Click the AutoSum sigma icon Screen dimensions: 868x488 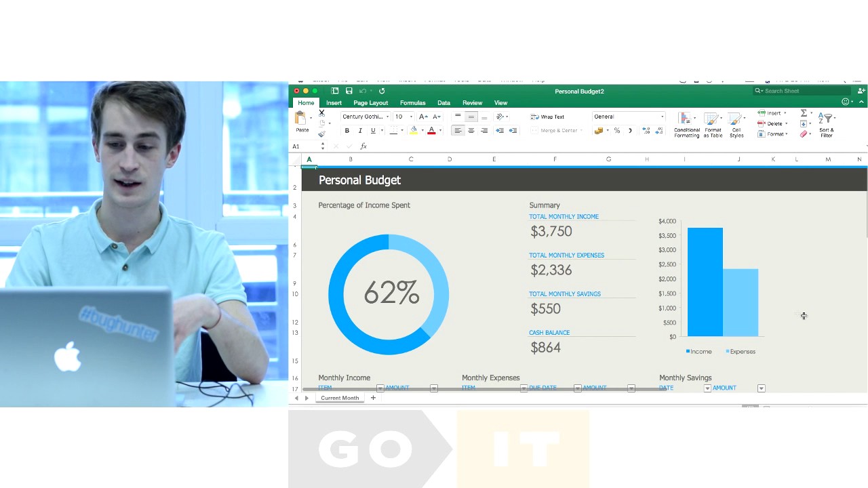804,113
